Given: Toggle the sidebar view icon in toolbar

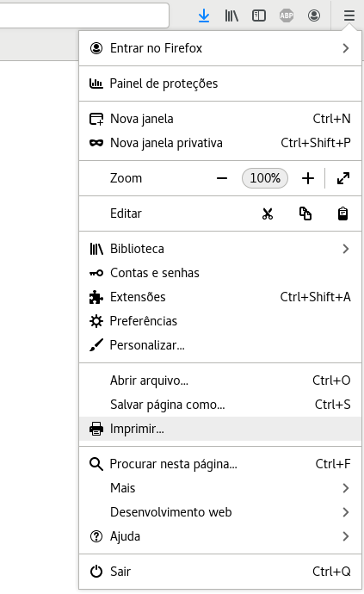Looking at the screenshot, I should point(259,15).
